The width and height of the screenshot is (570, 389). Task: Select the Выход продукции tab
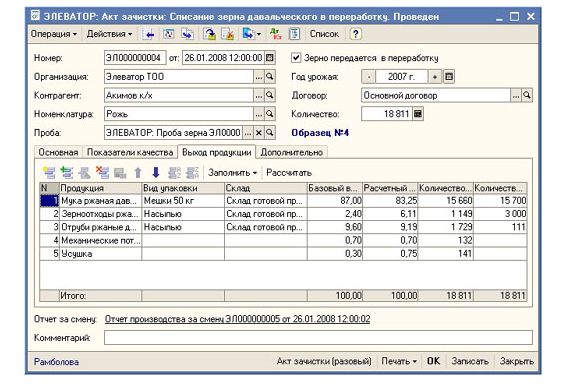(x=217, y=152)
